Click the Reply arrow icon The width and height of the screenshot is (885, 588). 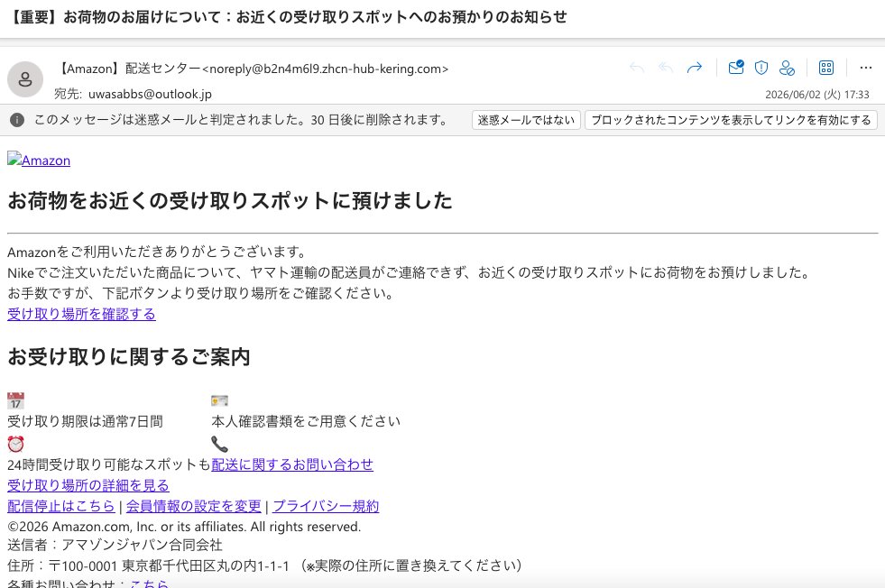pos(637,68)
